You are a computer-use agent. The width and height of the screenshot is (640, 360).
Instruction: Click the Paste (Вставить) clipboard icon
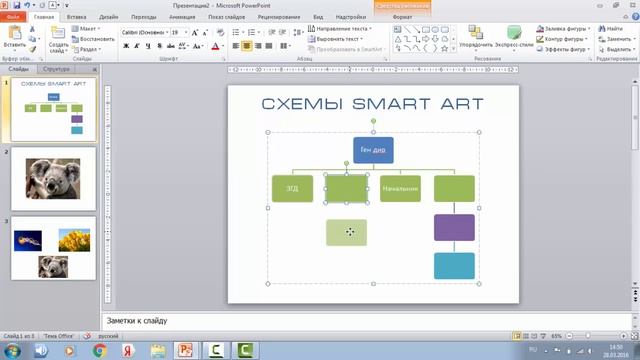tap(14, 33)
